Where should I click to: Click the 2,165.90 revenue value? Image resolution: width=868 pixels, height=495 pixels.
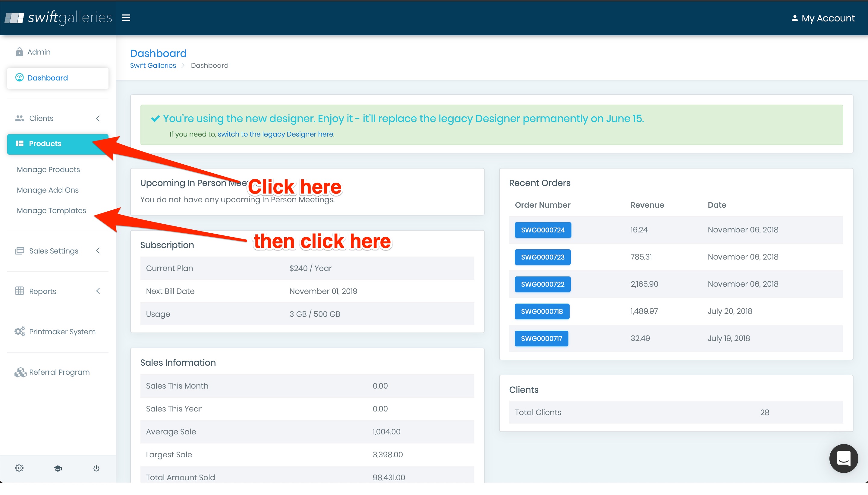pyautogui.click(x=644, y=284)
